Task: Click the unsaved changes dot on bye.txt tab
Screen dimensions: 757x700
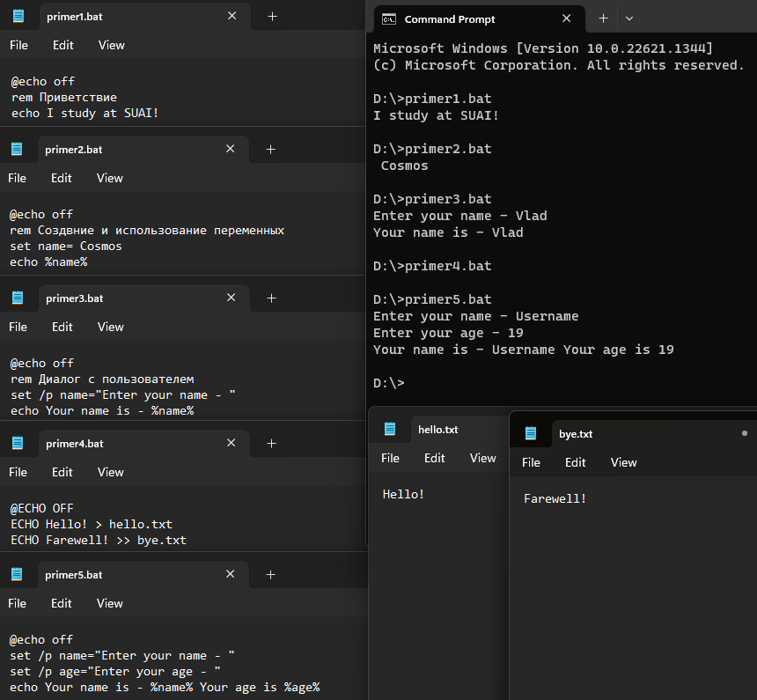Action: pyautogui.click(x=745, y=433)
